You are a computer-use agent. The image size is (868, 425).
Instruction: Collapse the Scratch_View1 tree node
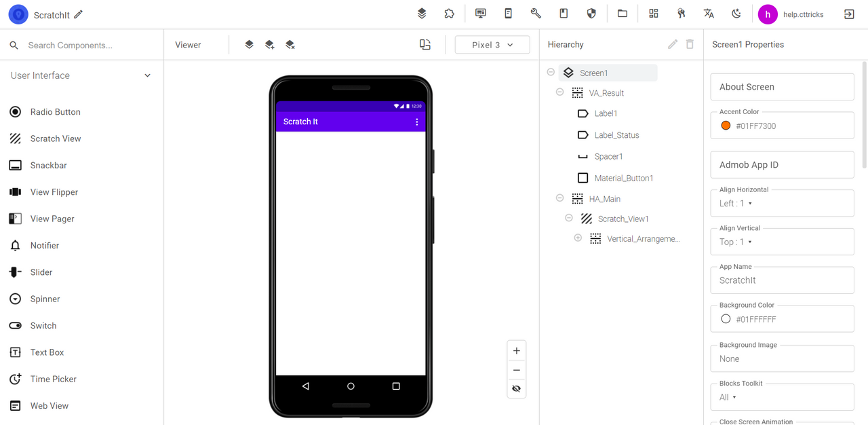[x=568, y=218]
